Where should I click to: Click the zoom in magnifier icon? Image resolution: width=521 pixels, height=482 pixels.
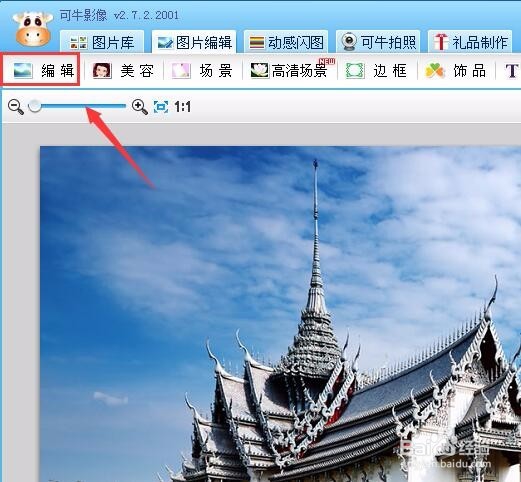pyautogui.click(x=139, y=107)
